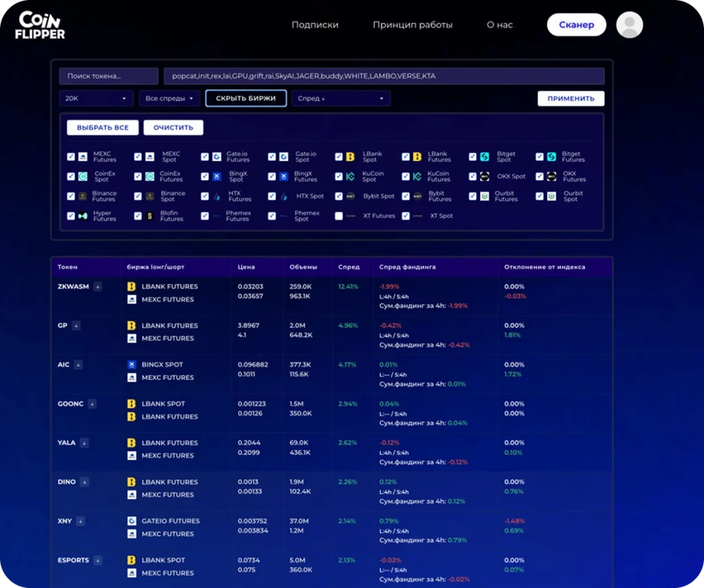Screen dimensions: 704x588
Task: Click the BingX Spot exchange icon
Action: coord(217,177)
